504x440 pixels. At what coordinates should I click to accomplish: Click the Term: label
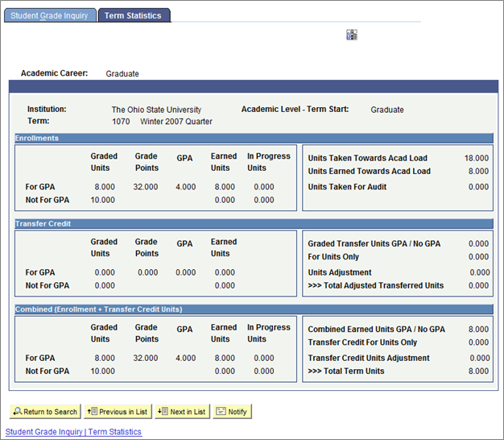click(x=39, y=121)
